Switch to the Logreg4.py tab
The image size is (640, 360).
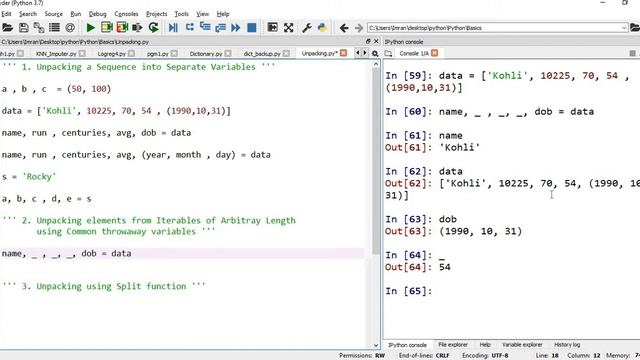pyautogui.click(x=111, y=53)
